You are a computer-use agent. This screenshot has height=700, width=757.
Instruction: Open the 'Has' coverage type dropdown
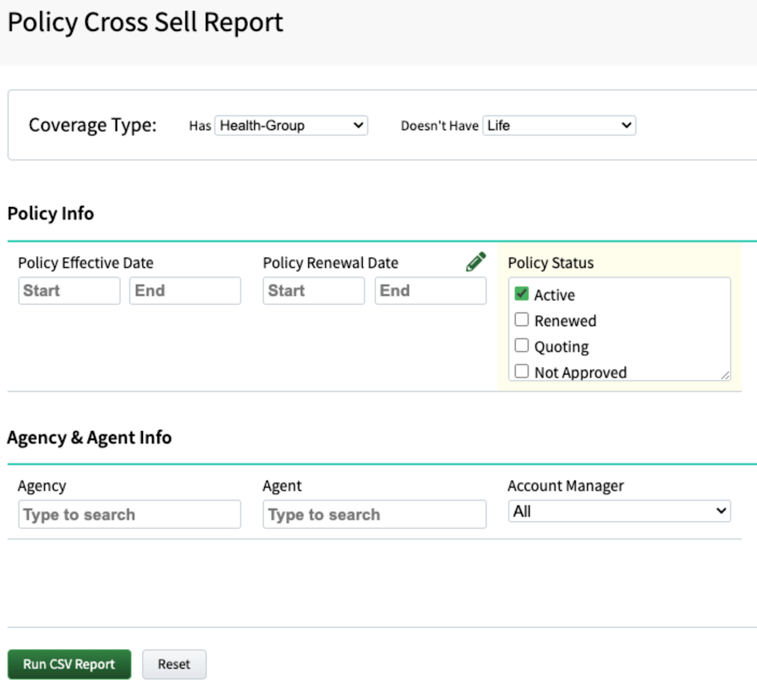point(290,125)
